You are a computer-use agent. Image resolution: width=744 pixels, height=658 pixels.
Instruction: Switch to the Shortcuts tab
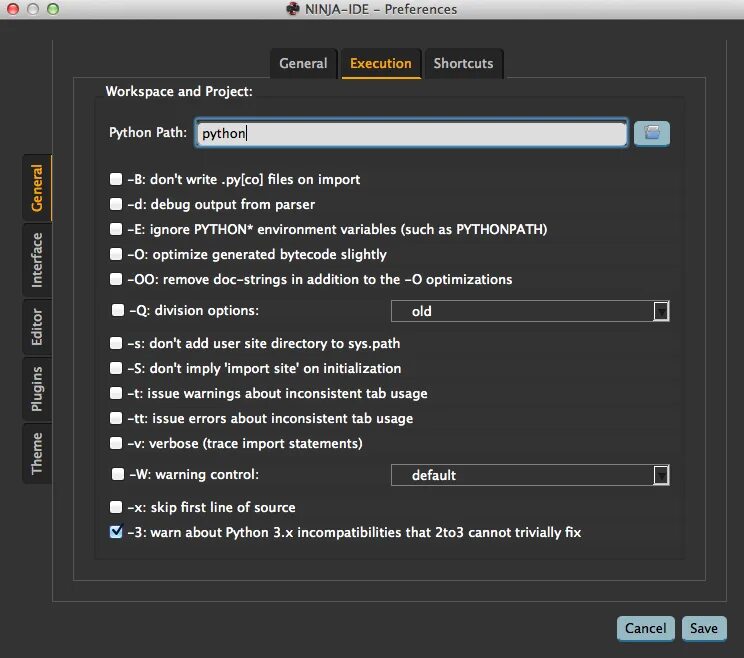click(463, 63)
